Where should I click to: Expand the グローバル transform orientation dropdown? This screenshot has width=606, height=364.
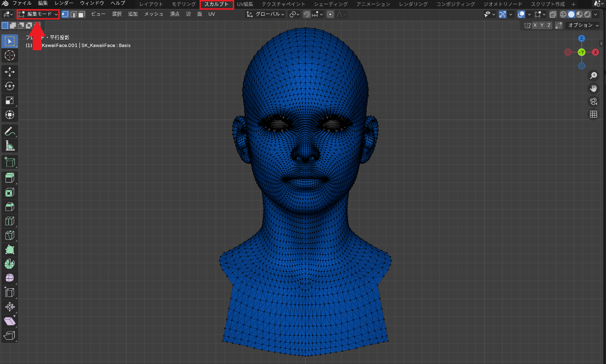coord(266,14)
